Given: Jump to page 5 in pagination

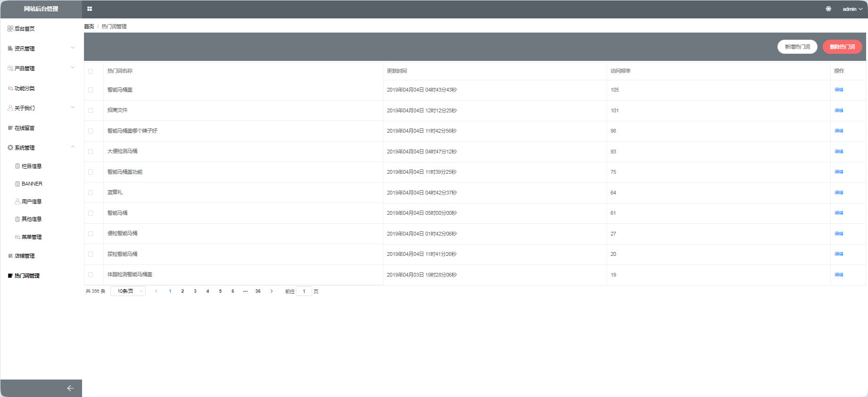Looking at the screenshot, I should [x=220, y=291].
